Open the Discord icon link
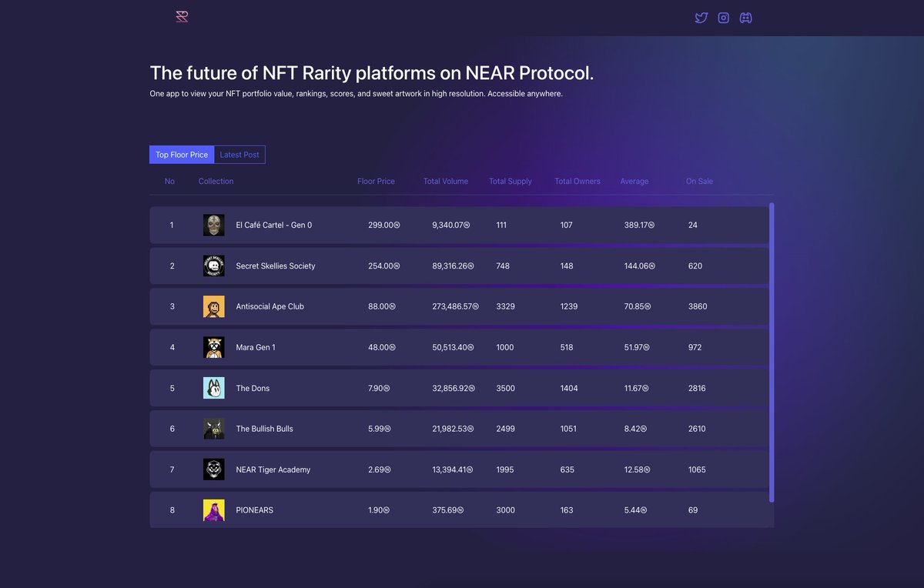 tap(746, 18)
